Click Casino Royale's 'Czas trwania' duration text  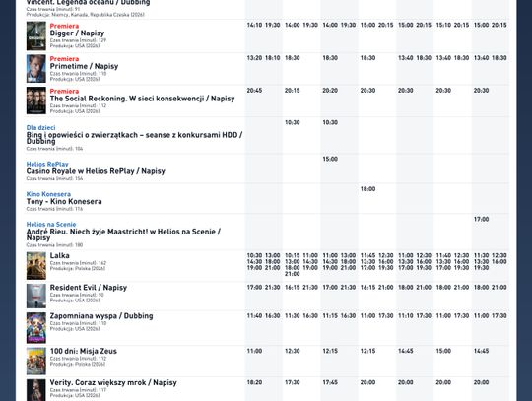[x=54, y=178]
